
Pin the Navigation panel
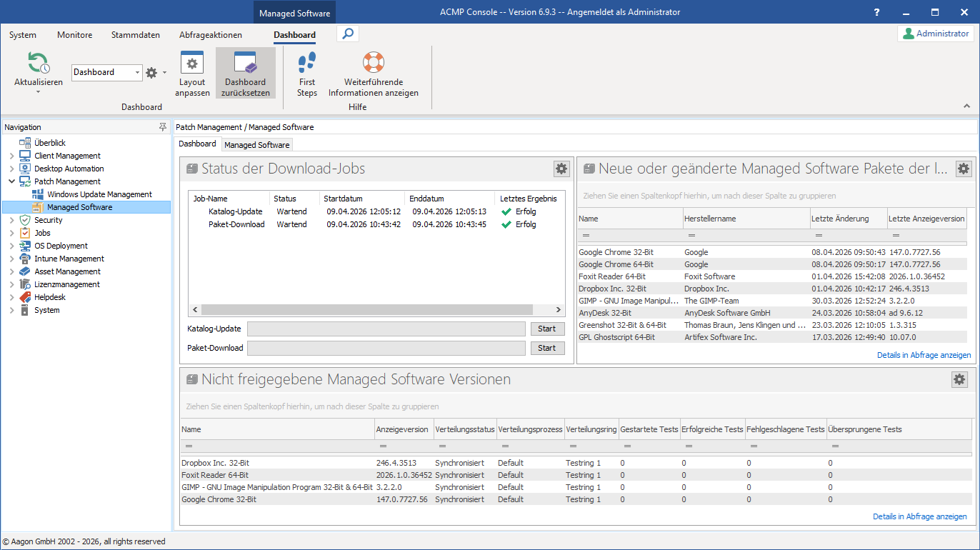click(x=162, y=127)
